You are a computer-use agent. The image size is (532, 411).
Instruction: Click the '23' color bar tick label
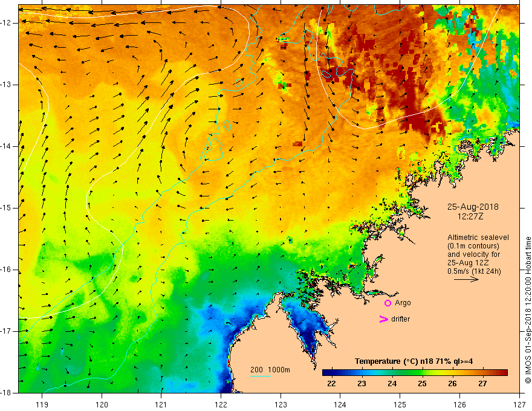pos(362,384)
